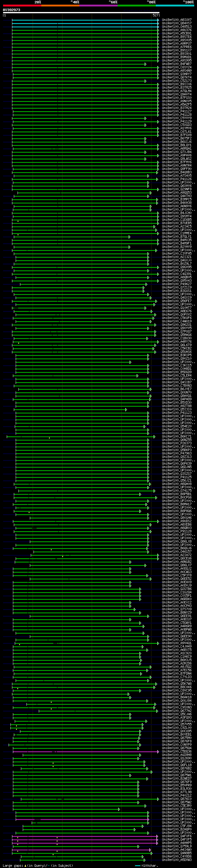Select the hit label UniRef100_Q84VS7
197x868 pixels.
point(176,23)
